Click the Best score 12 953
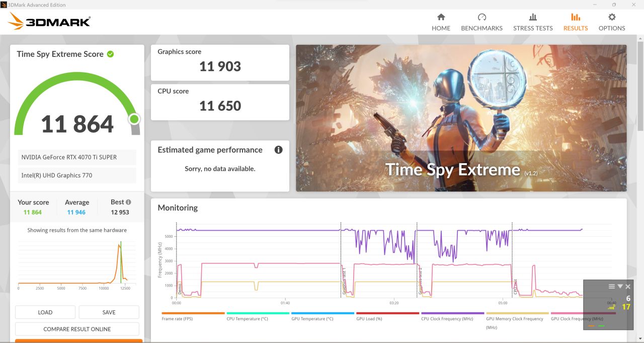Image resolution: width=644 pixels, height=343 pixels. pyautogui.click(x=120, y=212)
